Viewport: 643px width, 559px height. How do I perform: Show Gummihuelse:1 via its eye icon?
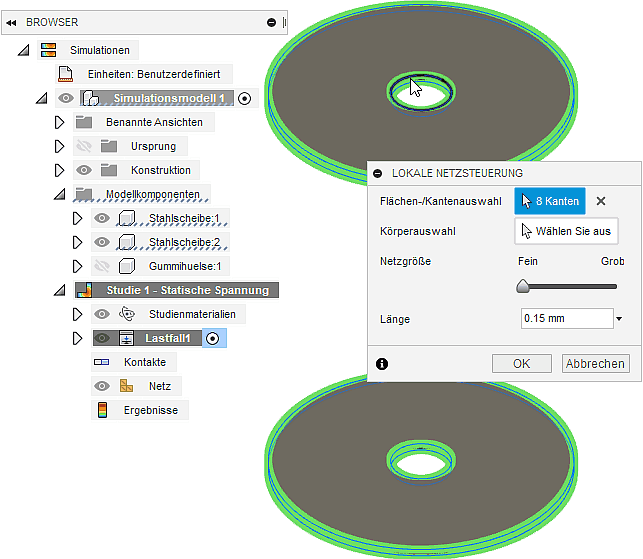click(101, 266)
